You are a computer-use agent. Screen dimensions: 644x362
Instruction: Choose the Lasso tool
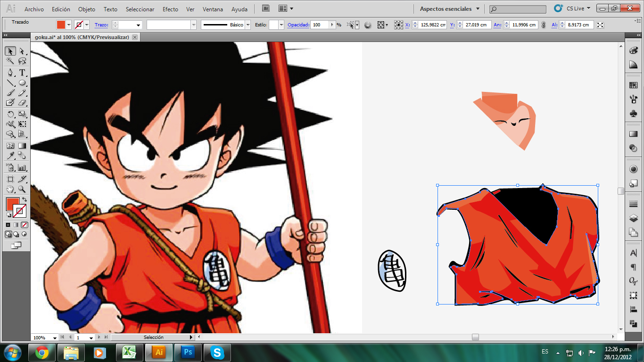coord(22,61)
